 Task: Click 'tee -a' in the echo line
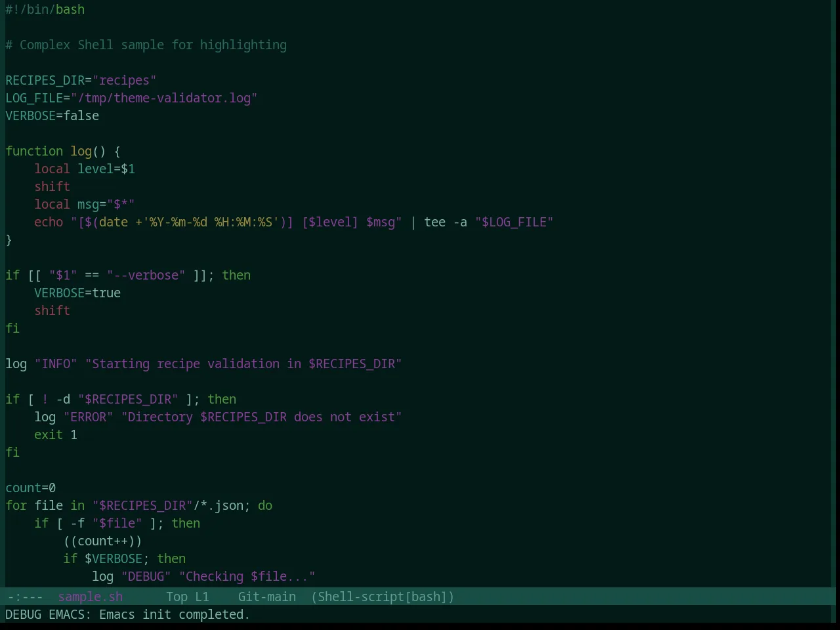(x=446, y=222)
